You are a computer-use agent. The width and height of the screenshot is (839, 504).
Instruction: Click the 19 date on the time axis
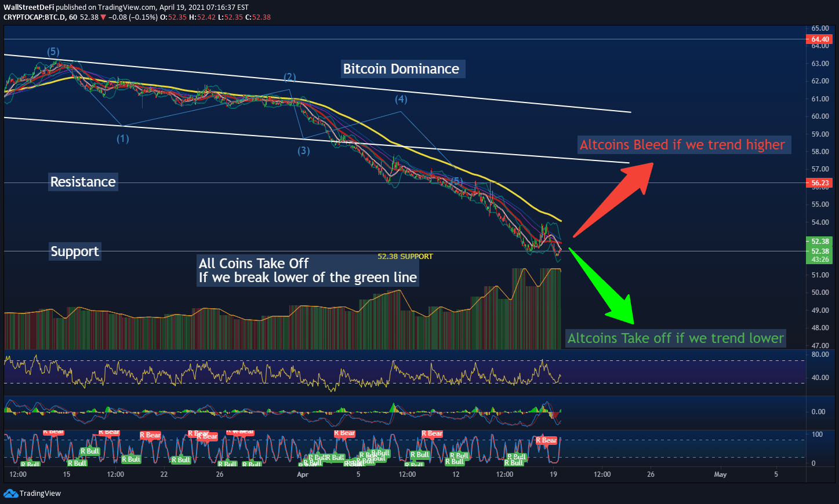click(x=553, y=474)
